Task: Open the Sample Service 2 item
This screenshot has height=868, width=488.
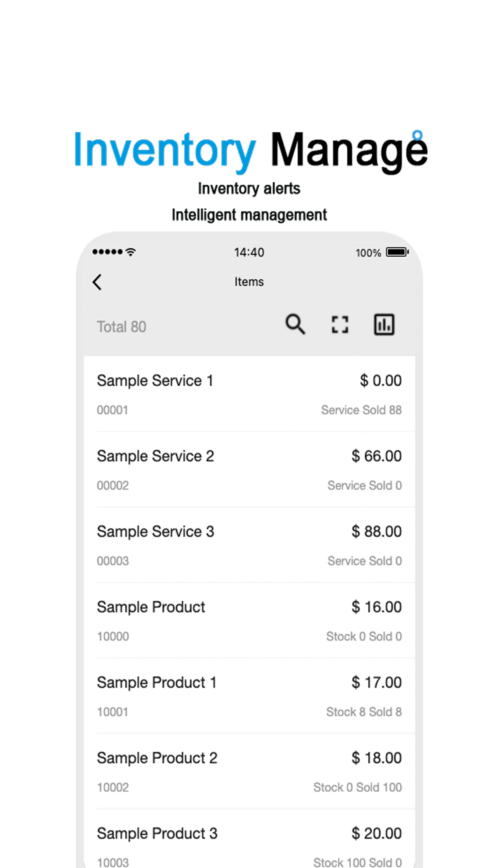Action: pyautogui.click(x=250, y=470)
